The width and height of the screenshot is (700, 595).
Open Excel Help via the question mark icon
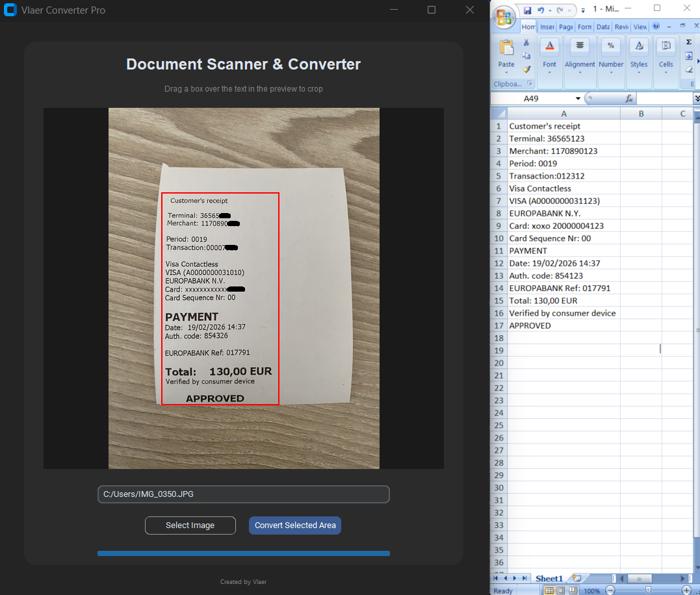[x=656, y=26]
